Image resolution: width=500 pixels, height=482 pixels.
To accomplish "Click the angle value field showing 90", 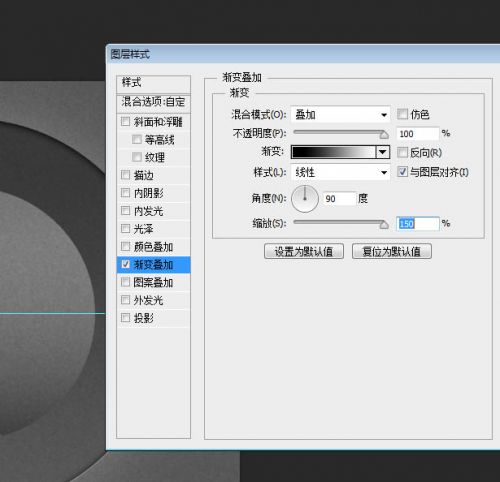I will [339, 199].
